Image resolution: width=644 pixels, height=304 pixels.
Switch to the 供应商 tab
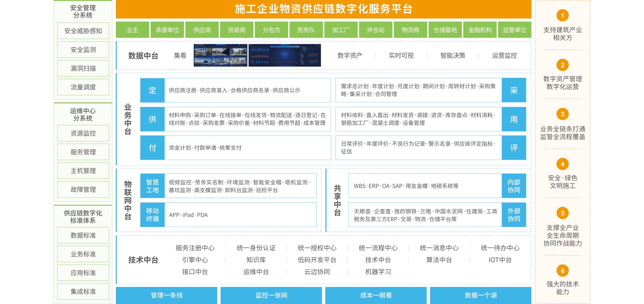click(x=202, y=30)
